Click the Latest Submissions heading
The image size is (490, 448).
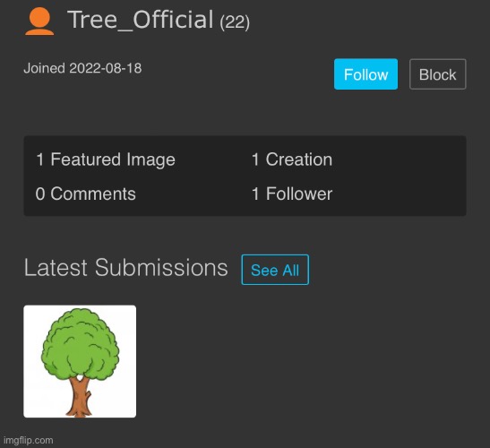pyautogui.click(x=126, y=268)
